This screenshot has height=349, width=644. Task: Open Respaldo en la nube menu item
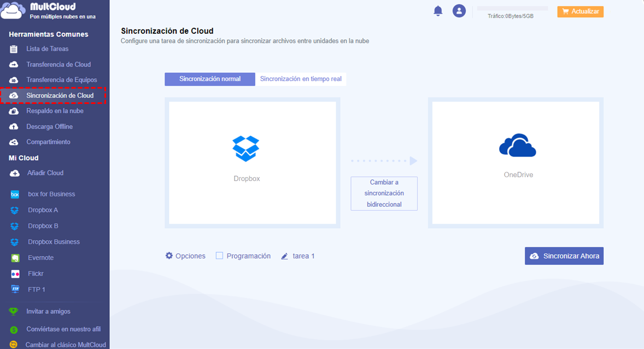(x=55, y=111)
